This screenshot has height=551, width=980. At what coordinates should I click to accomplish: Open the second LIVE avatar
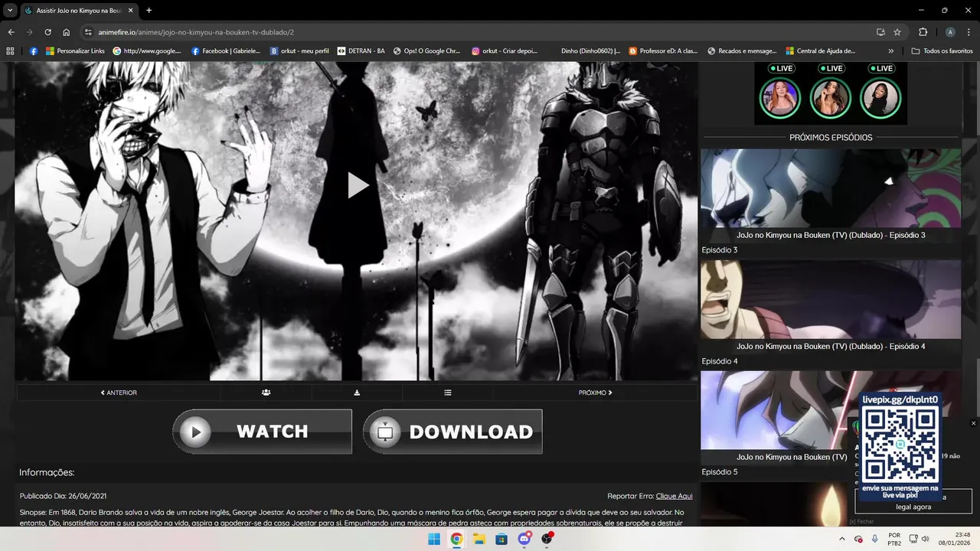coord(831,98)
